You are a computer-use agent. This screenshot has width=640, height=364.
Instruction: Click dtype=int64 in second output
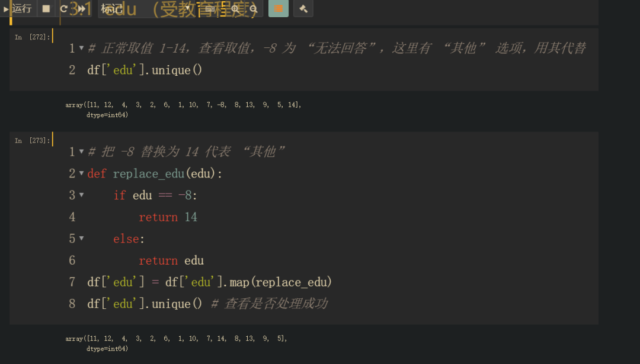107,349
